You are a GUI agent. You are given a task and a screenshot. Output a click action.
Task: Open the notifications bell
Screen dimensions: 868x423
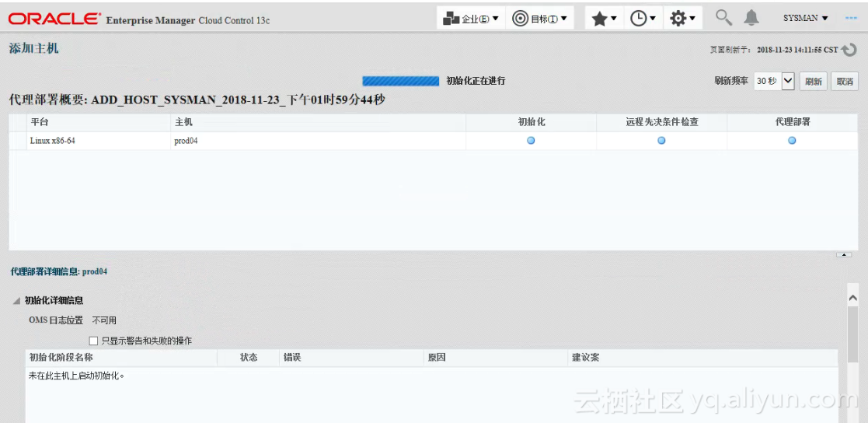click(x=751, y=18)
